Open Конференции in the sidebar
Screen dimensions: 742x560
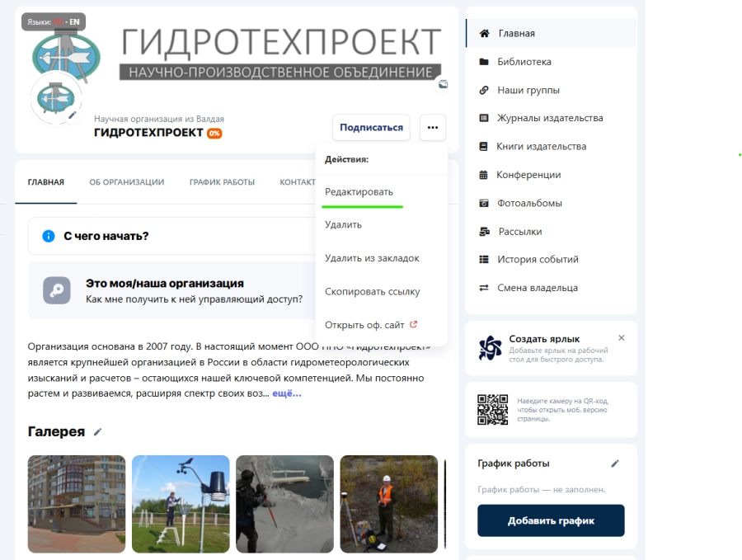click(528, 175)
